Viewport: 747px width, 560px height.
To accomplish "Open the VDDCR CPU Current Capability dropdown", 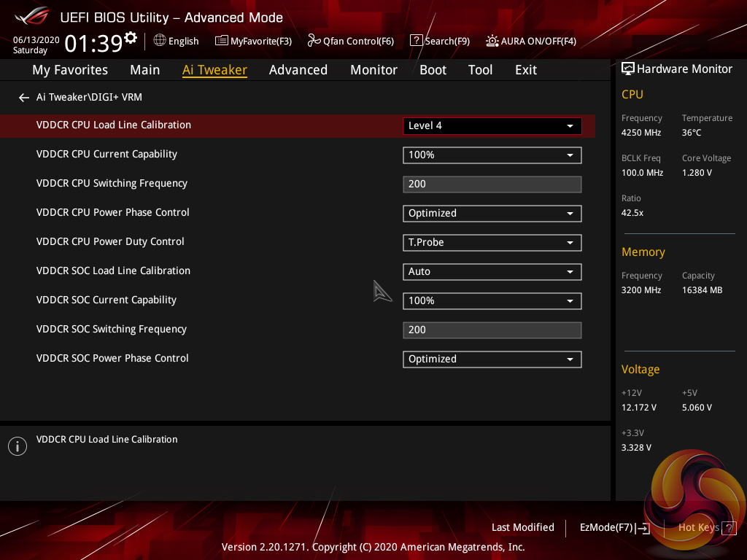I will coord(492,155).
